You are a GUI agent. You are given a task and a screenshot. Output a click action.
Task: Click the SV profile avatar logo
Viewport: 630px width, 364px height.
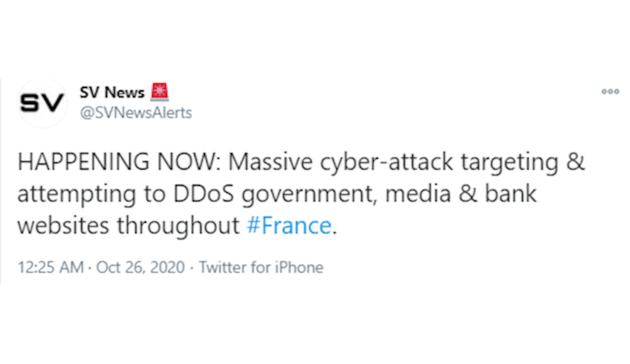(x=41, y=104)
